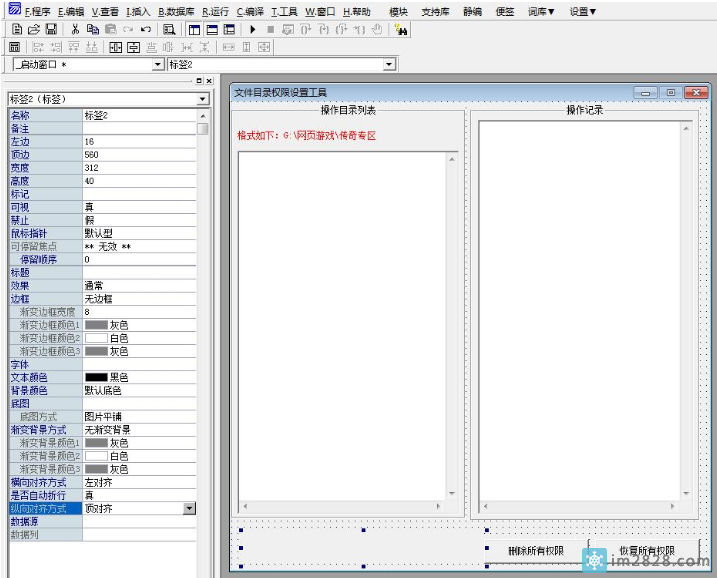Viewport: 717px width, 578px height.
Task: Click the binoculars search icon
Action: click(401, 30)
